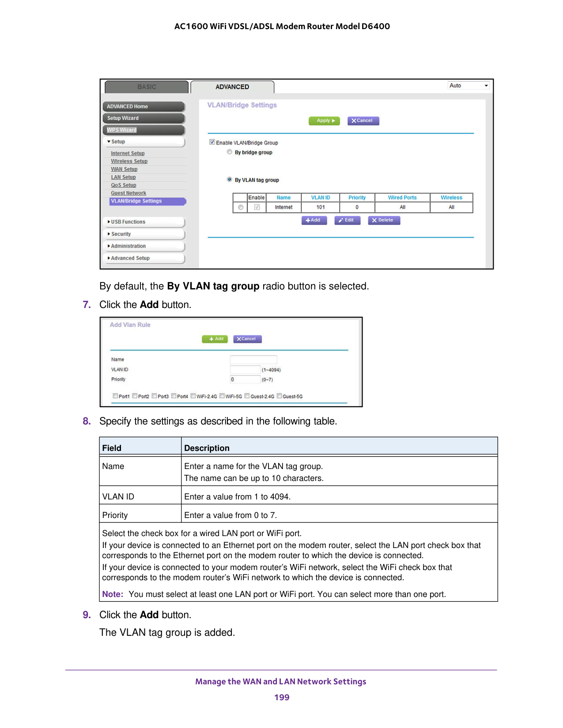Image resolution: width=563 pixels, height=728 pixels.
Task: Click Cancel on VLAN/Bridge Settings page
Action: tap(363, 121)
